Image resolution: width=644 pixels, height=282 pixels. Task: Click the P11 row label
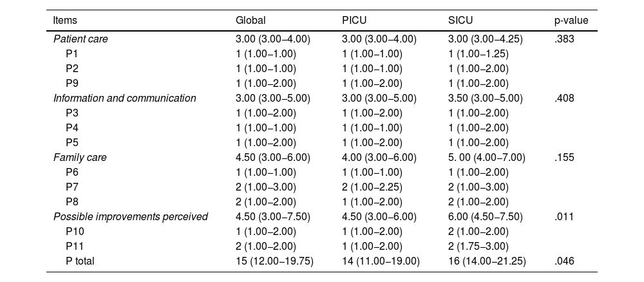[x=75, y=246]
